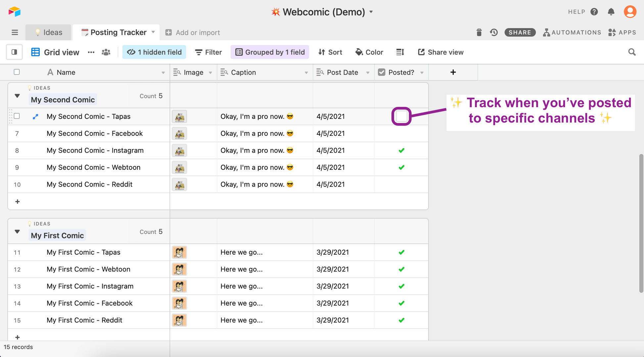
Task: Open the hamburger tables list menu
Action: (x=15, y=32)
